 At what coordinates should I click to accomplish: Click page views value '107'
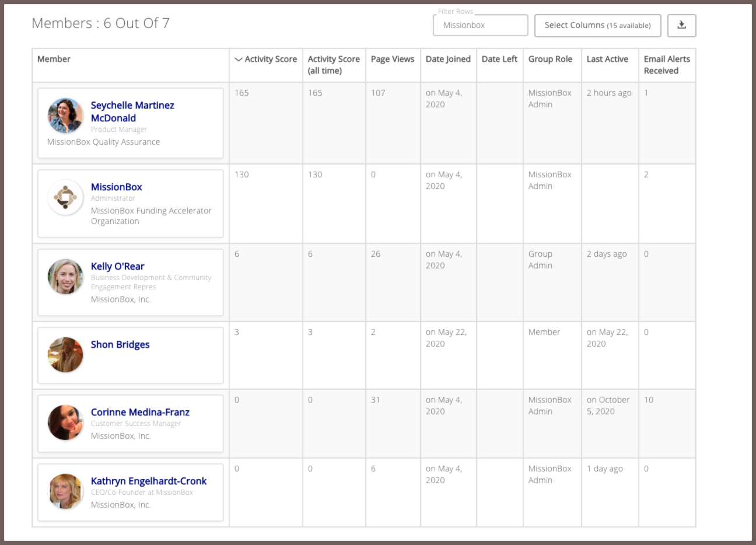tap(378, 93)
